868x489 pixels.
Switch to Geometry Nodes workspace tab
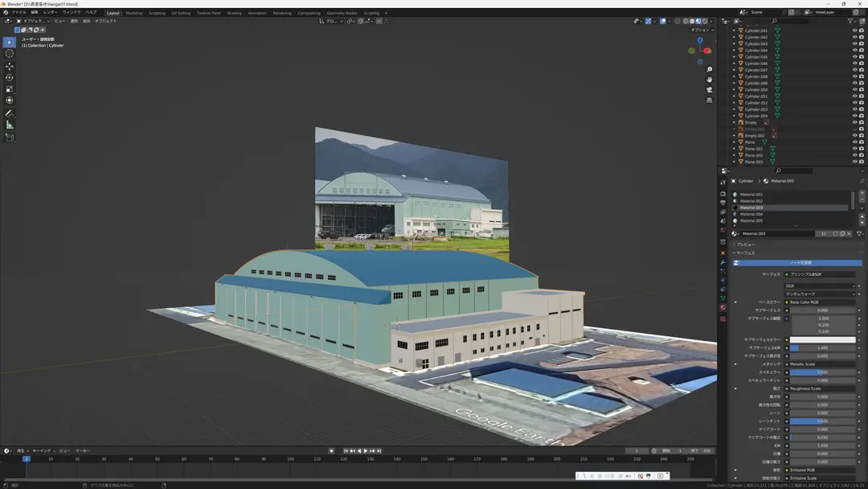point(342,13)
